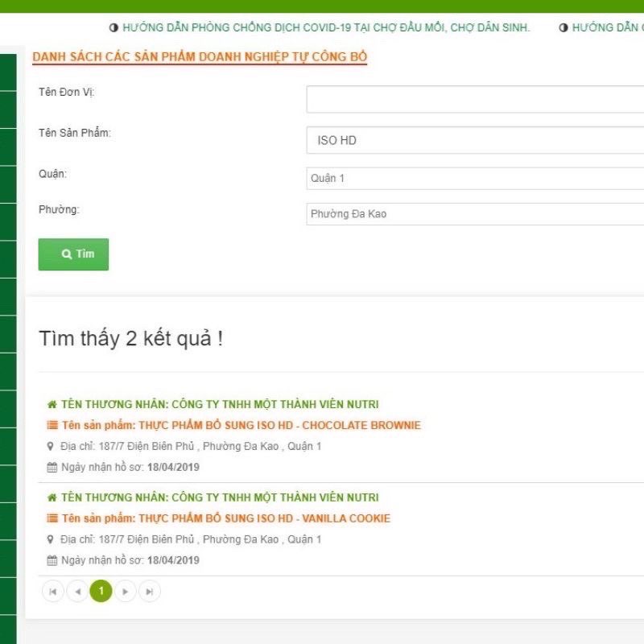Open the Phường dropdown showing Phường Đa Kao
This screenshot has height=644, width=644.
point(475,214)
